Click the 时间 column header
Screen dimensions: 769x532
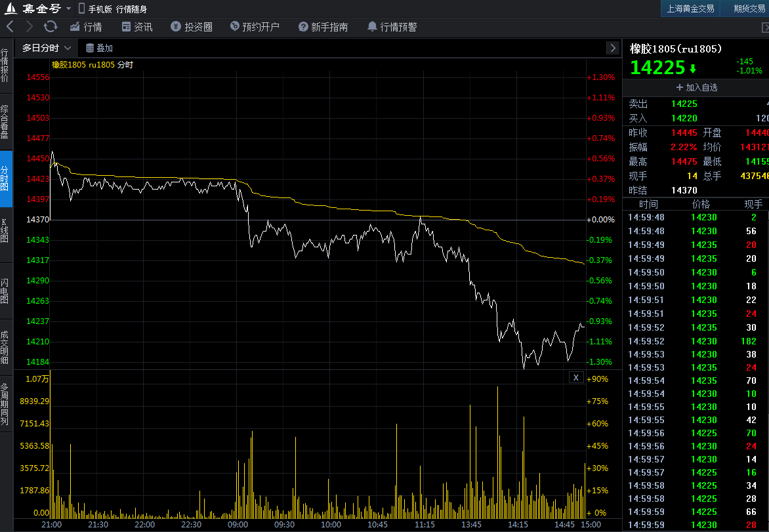coord(648,205)
